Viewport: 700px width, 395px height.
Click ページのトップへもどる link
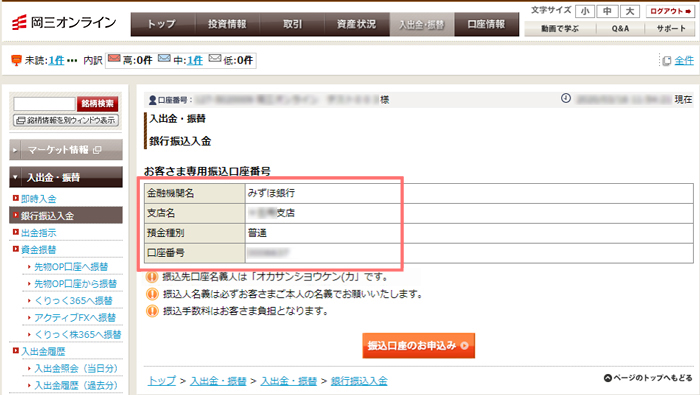tap(648, 378)
